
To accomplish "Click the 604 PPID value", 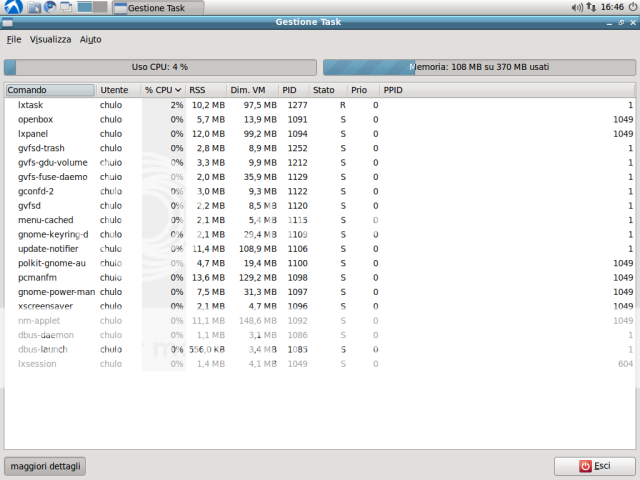I will click(x=625, y=364).
